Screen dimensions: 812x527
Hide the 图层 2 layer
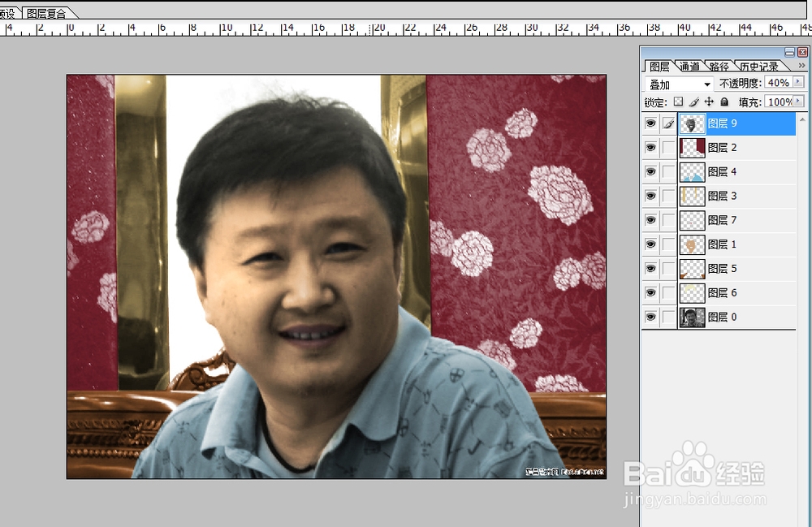click(x=650, y=147)
